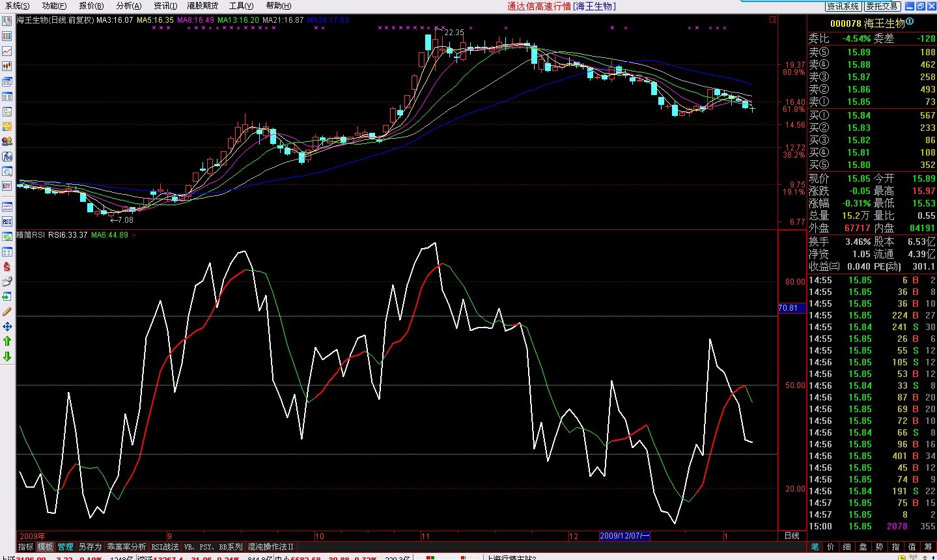Click the satellite dish icon
This screenshot has width=937, height=560.
7,282
